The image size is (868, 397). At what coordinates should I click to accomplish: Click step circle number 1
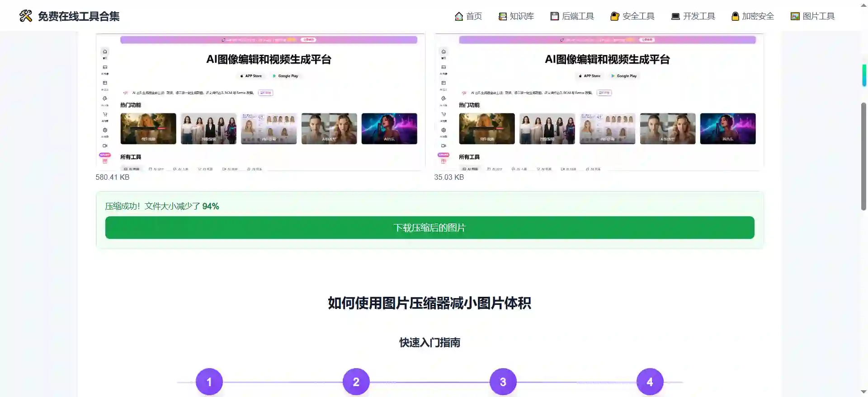(209, 382)
